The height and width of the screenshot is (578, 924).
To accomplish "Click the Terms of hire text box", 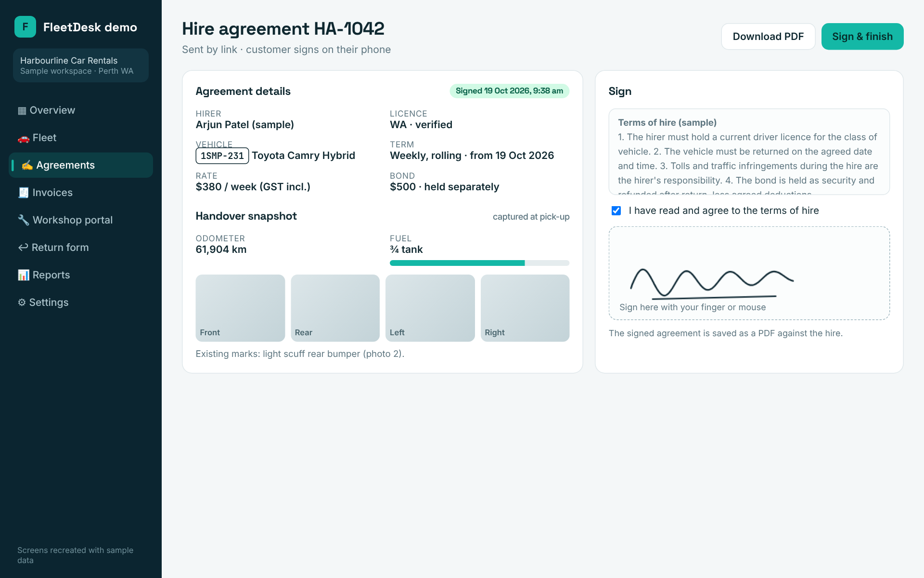I will coord(749,152).
